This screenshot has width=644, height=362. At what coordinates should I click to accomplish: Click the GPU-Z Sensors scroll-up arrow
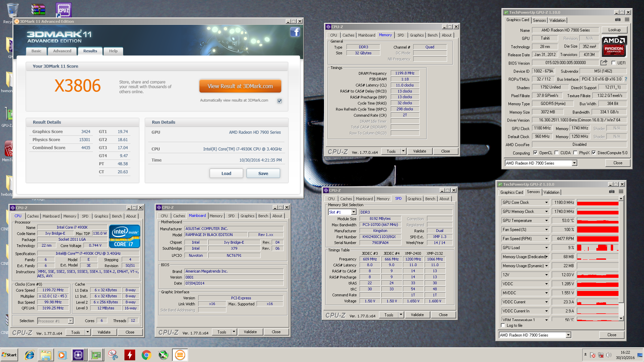(x=621, y=199)
